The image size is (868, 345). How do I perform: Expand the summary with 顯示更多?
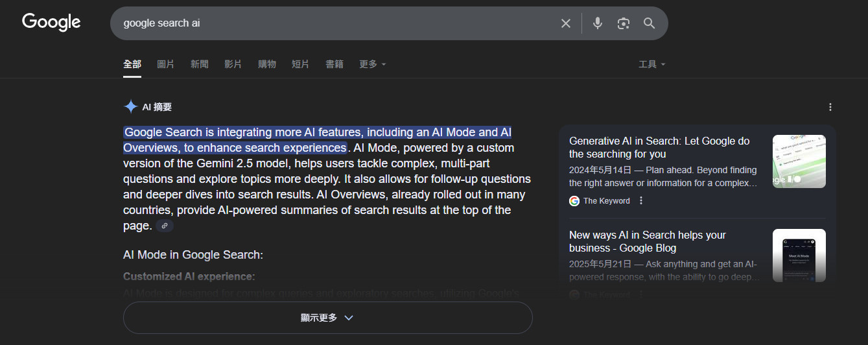(x=327, y=318)
